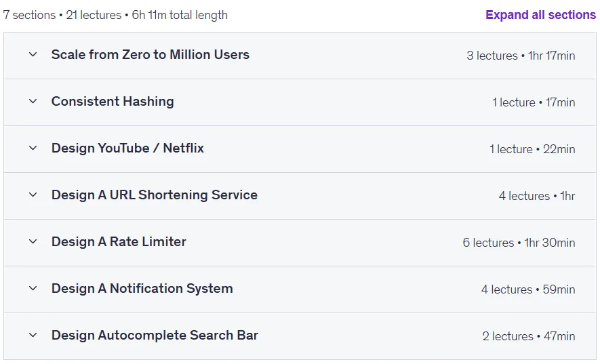Expand all sections link
This screenshot has height=364, width=600.
pyautogui.click(x=540, y=15)
